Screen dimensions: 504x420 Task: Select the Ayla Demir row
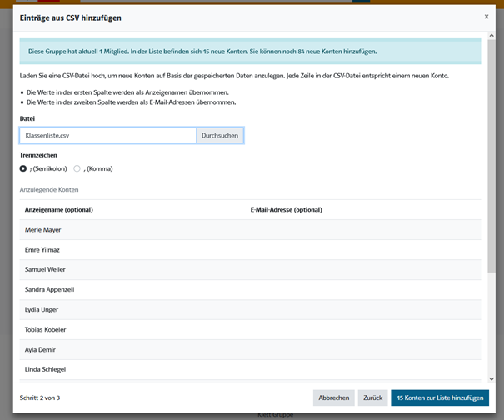(41, 349)
